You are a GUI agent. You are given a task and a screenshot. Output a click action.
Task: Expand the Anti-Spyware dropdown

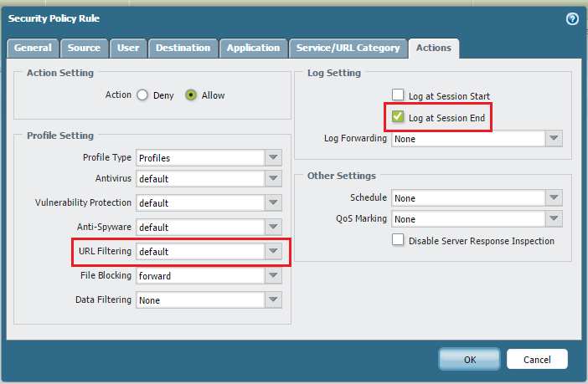point(274,227)
